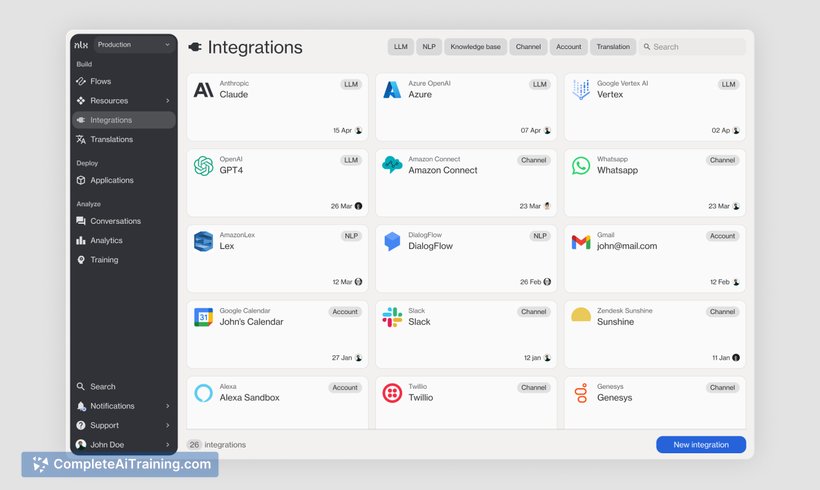This screenshot has width=820, height=490.
Task: Click the '26' integrations count badge
Action: (x=194, y=445)
